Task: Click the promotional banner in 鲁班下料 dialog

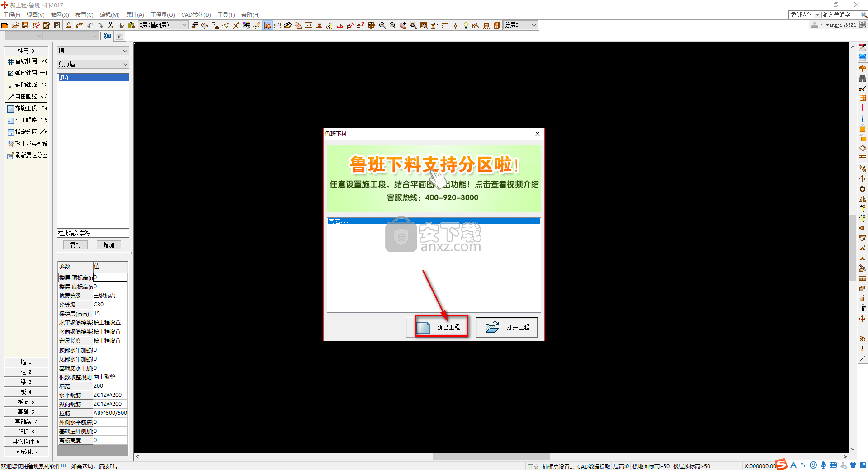Action: (434, 178)
